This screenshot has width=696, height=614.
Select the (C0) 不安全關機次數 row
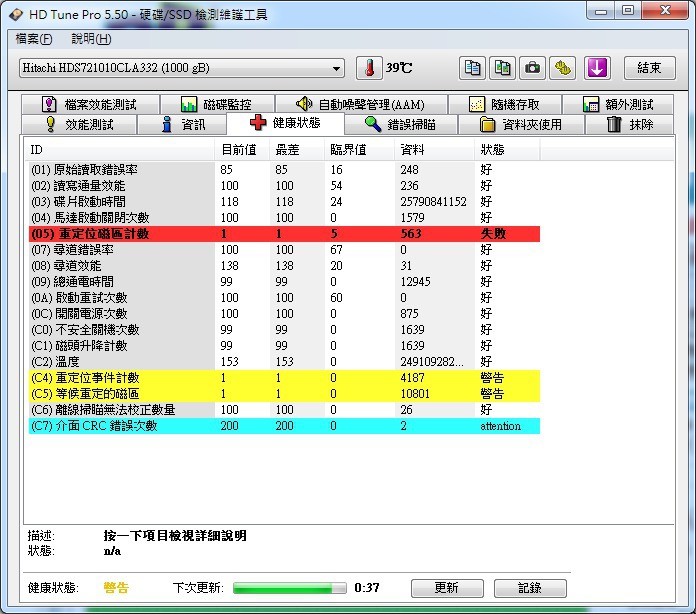(284, 329)
